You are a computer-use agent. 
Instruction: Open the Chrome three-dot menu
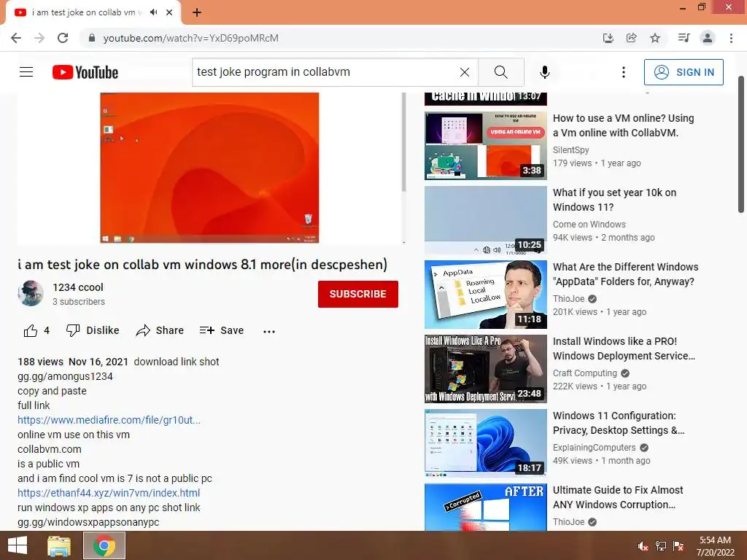[731, 38]
